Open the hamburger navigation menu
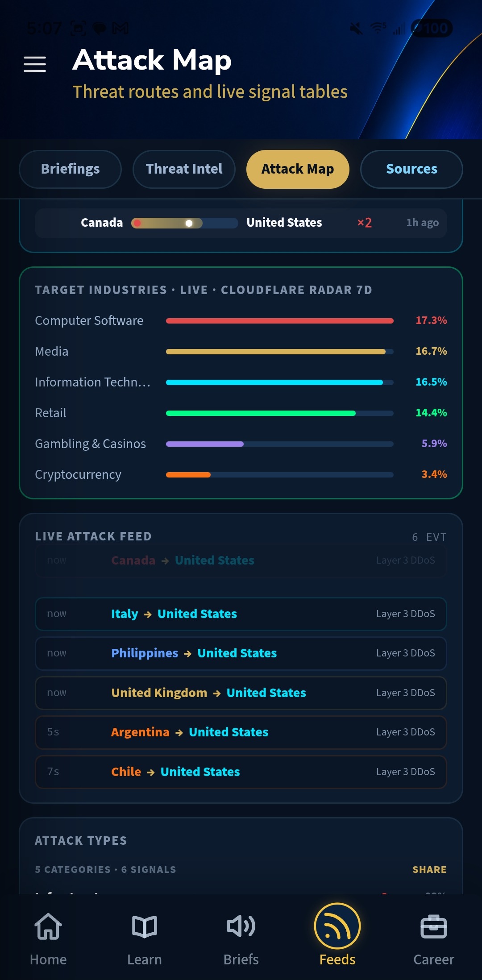Image resolution: width=482 pixels, height=980 pixels. click(x=35, y=64)
